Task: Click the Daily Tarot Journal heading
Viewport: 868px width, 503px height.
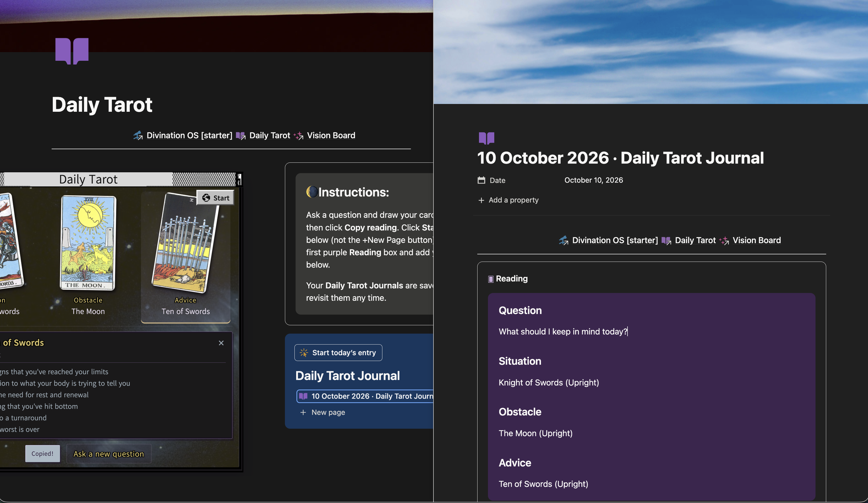Action: (x=348, y=375)
